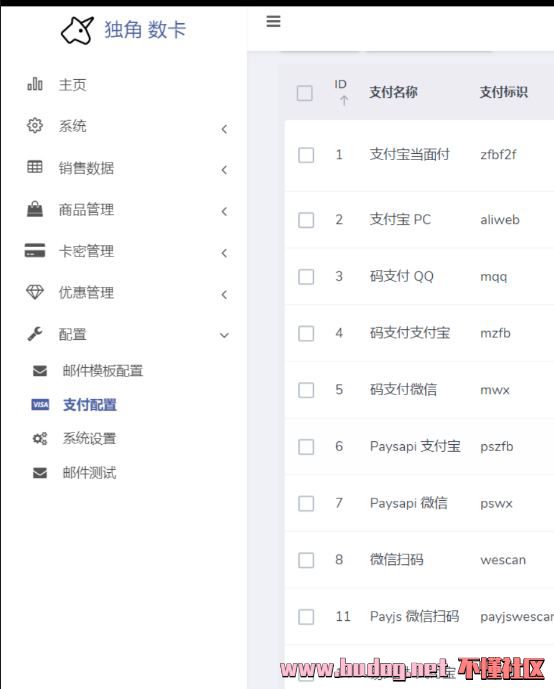Open 邮件测试 menu item
This screenshot has width=554, height=689.
tap(89, 473)
